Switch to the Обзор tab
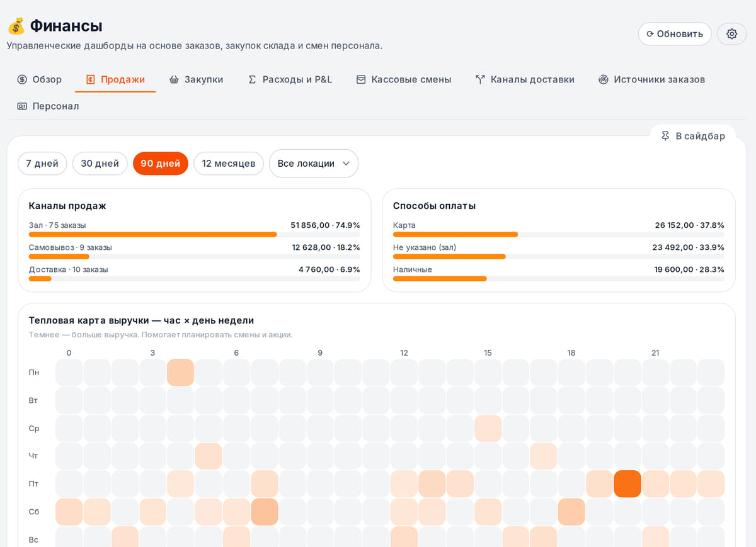756x547 pixels. pyautogui.click(x=40, y=79)
